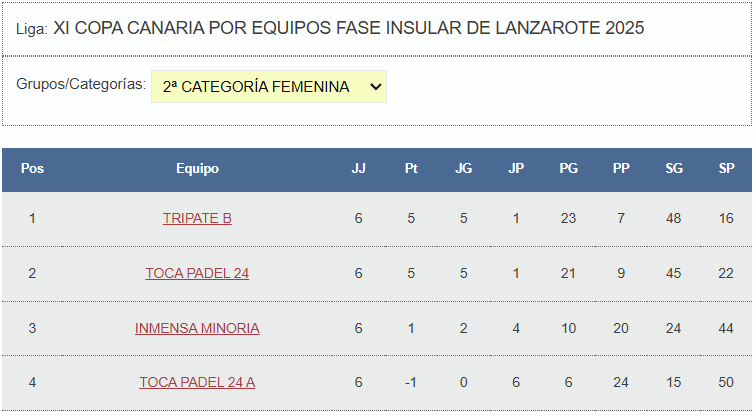Select the TOCA PADEL 24 A link
Screen dimensions: 756x416
coord(197,382)
